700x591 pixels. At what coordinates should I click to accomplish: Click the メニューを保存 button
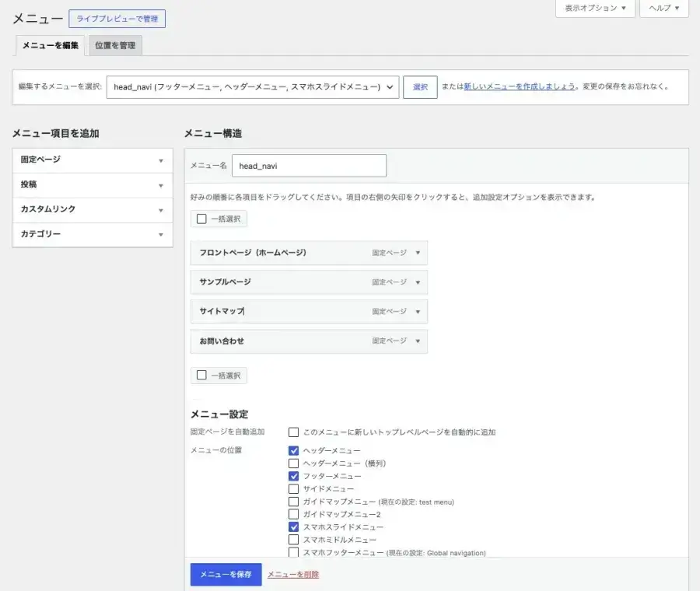click(226, 575)
